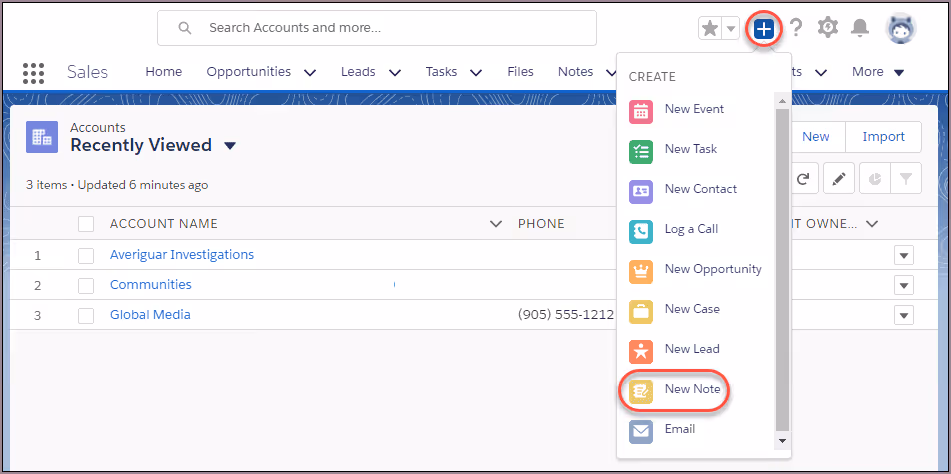
Task: Click the Search Accounts and more field
Action: point(377,28)
